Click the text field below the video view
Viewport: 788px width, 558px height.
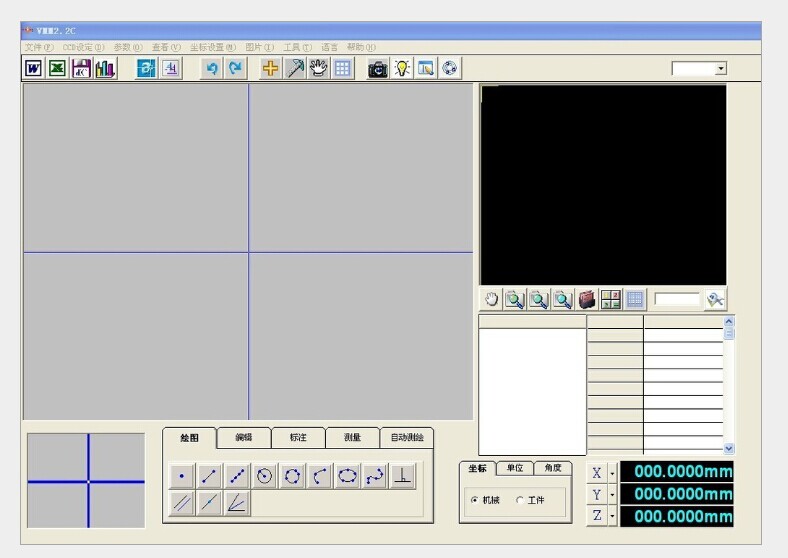(x=677, y=300)
